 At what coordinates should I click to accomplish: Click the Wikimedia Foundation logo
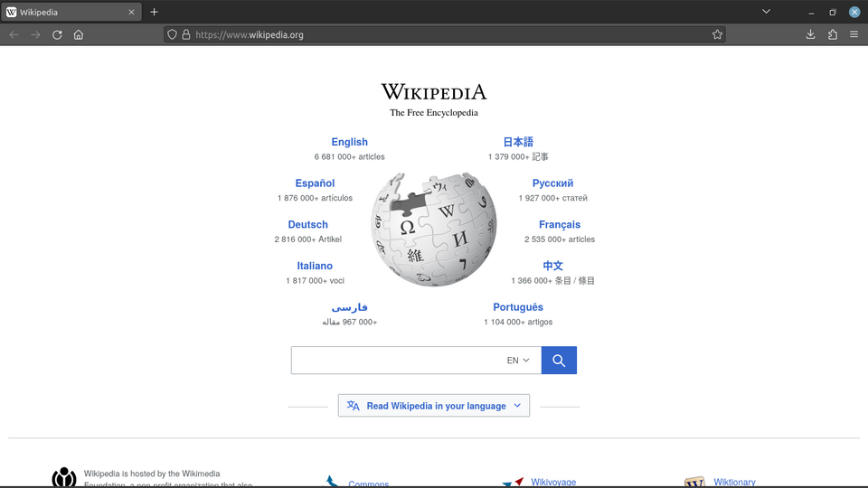pos(64,477)
